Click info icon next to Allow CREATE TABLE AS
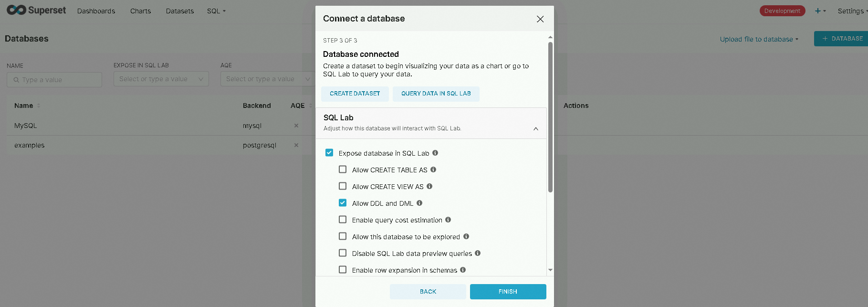Viewport: 868px width, 307px height. tap(433, 169)
